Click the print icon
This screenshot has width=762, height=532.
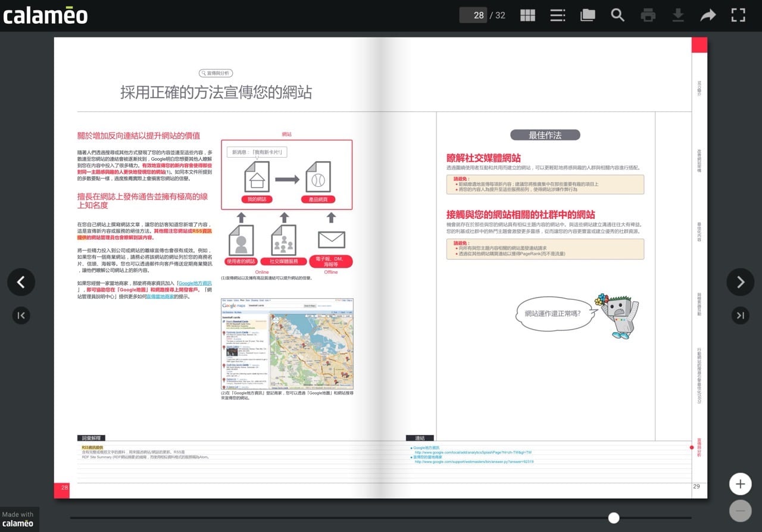point(648,15)
